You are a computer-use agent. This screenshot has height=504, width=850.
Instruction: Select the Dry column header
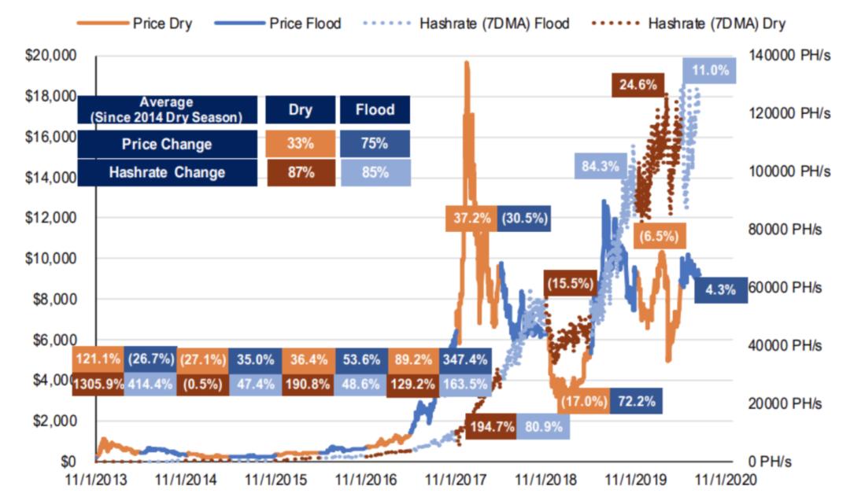(x=301, y=109)
